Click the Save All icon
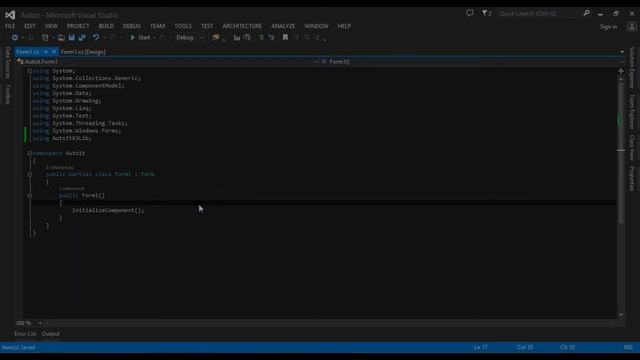 (82, 38)
